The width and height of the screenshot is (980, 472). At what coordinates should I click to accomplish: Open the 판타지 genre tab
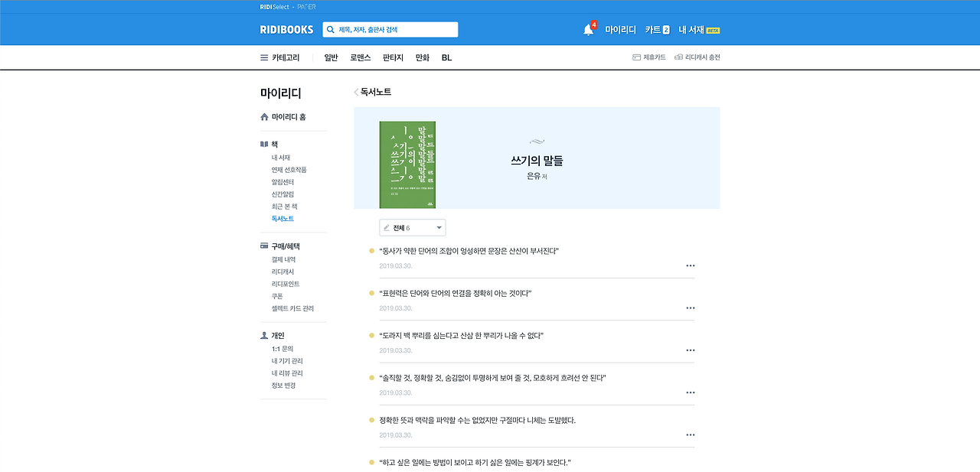pos(393,57)
